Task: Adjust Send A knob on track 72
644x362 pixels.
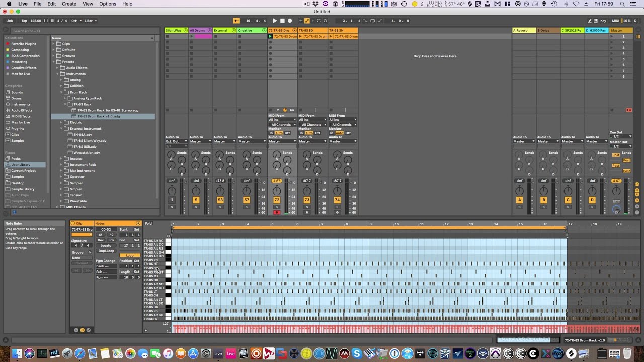Action: click(x=277, y=155)
